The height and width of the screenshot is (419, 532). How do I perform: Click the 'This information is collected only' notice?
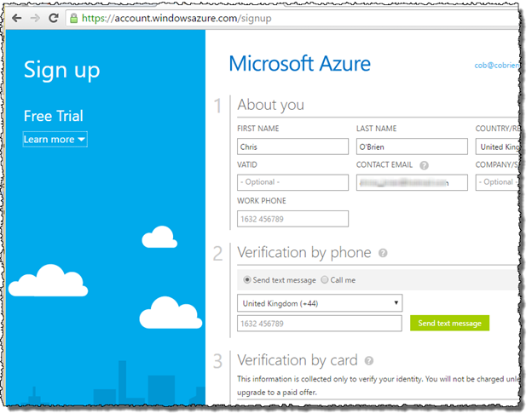(x=378, y=386)
